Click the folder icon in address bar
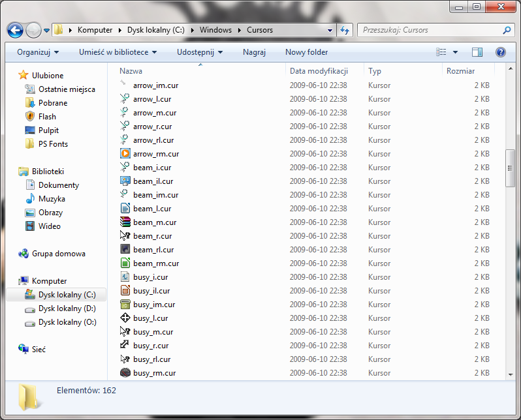The width and height of the screenshot is (521, 420). [59, 29]
